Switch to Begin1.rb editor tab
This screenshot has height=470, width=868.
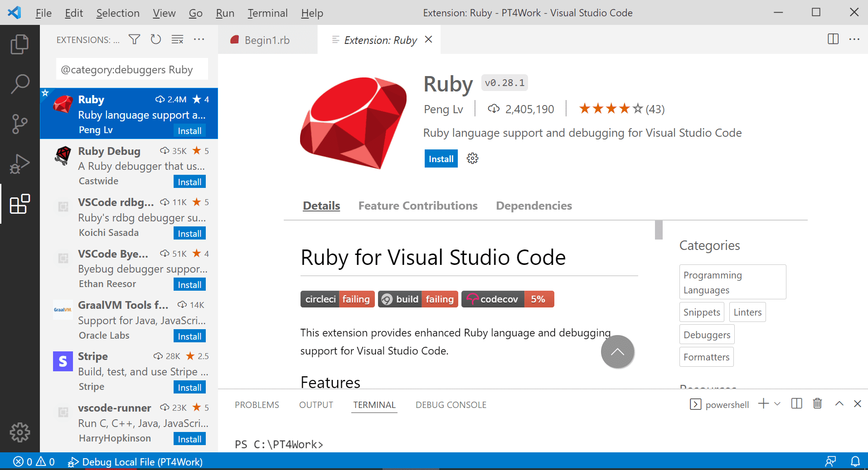[267, 40]
